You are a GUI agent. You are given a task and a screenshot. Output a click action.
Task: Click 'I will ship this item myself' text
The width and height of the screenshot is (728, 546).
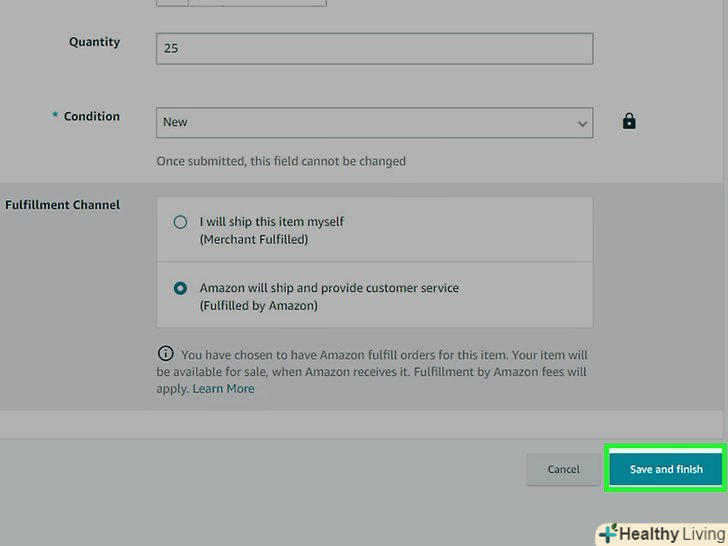272,221
